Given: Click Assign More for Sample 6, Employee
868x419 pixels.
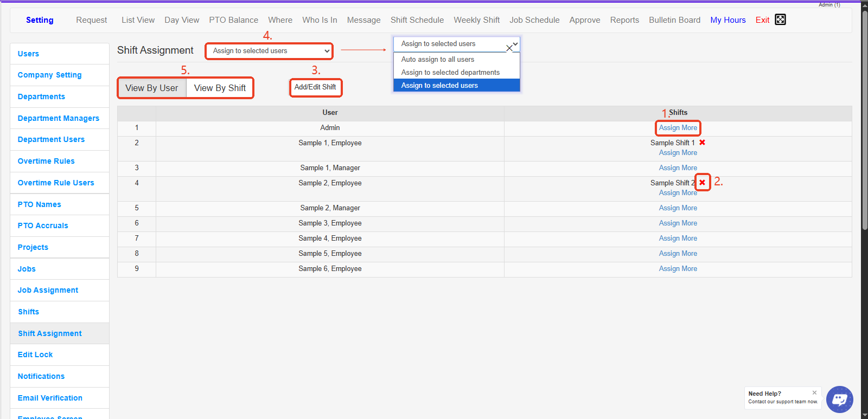Looking at the screenshot, I should pyautogui.click(x=678, y=269).
